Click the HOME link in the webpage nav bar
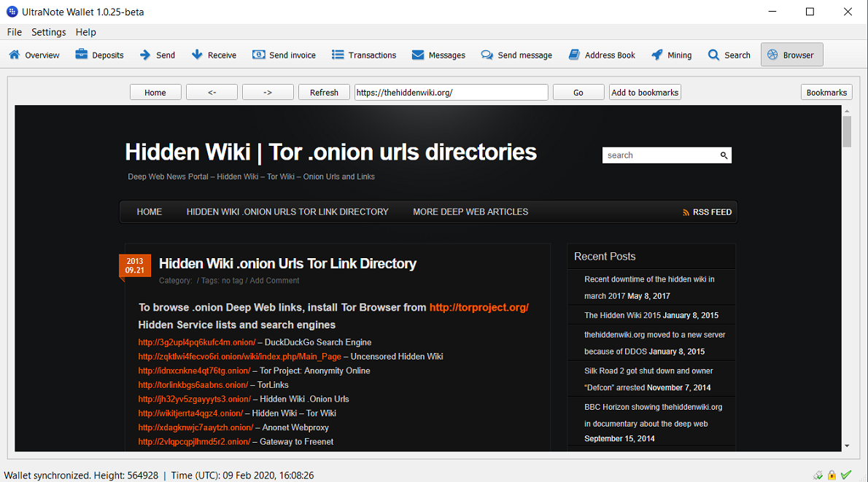Screen dimensions: 868x482 coord(150,212)
